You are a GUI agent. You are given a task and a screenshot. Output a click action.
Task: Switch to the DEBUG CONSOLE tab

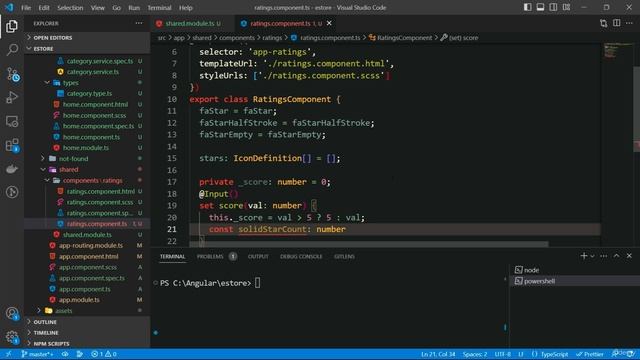(x=301, y=256)
